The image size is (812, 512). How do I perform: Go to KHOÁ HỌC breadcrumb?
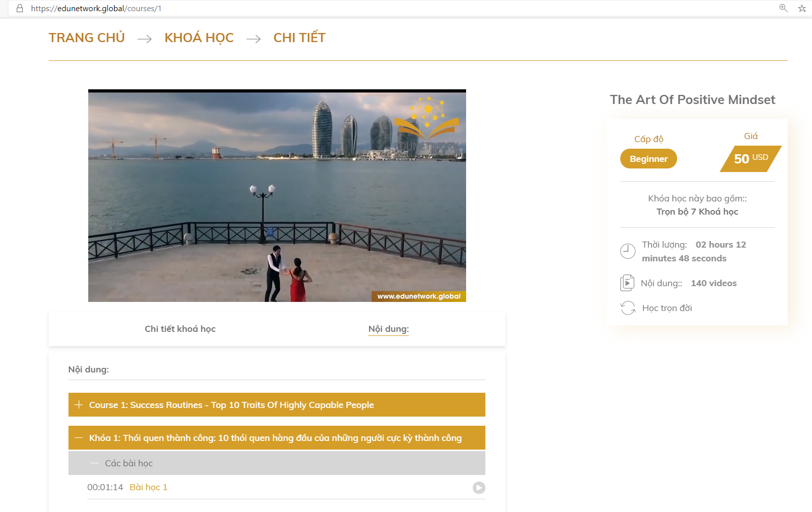[x=199, y=38]
